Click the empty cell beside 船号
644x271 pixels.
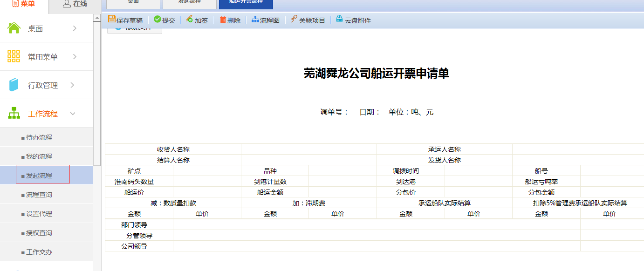(612, 171)
